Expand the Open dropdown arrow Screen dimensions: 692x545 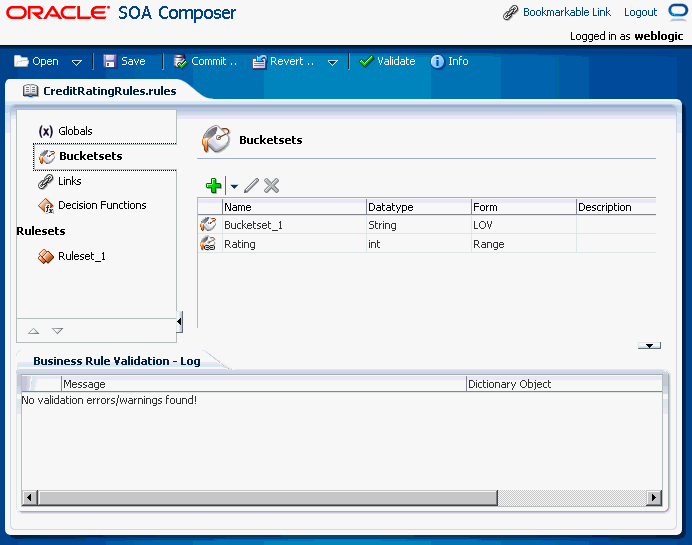coord(77,63)
